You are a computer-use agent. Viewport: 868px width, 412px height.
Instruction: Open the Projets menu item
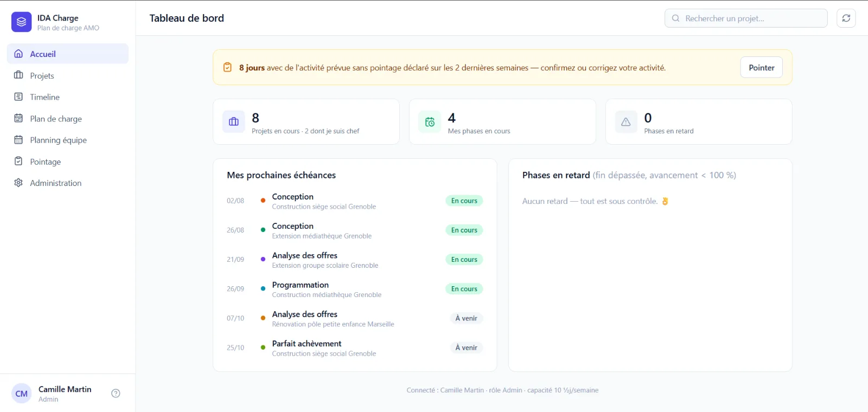pyautogui.click(x=68, y=75)
